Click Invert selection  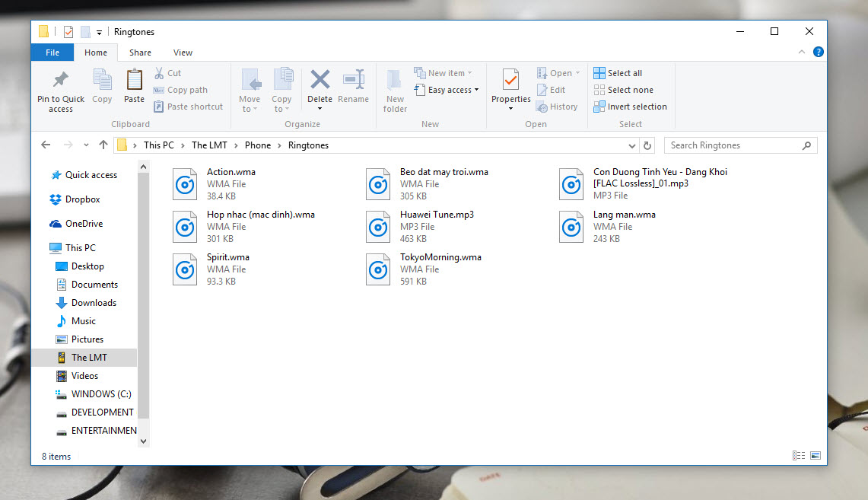click(630, 107)
